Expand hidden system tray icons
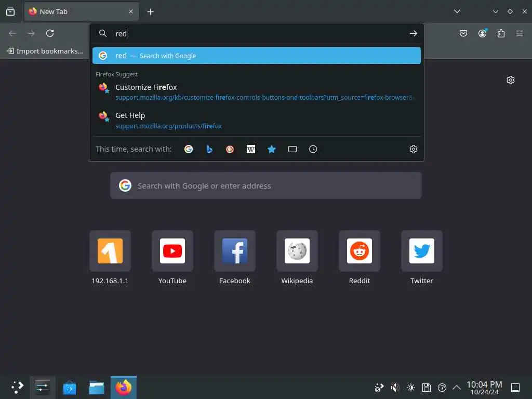This screenshot has width=532, height=399. coord(457,388)
